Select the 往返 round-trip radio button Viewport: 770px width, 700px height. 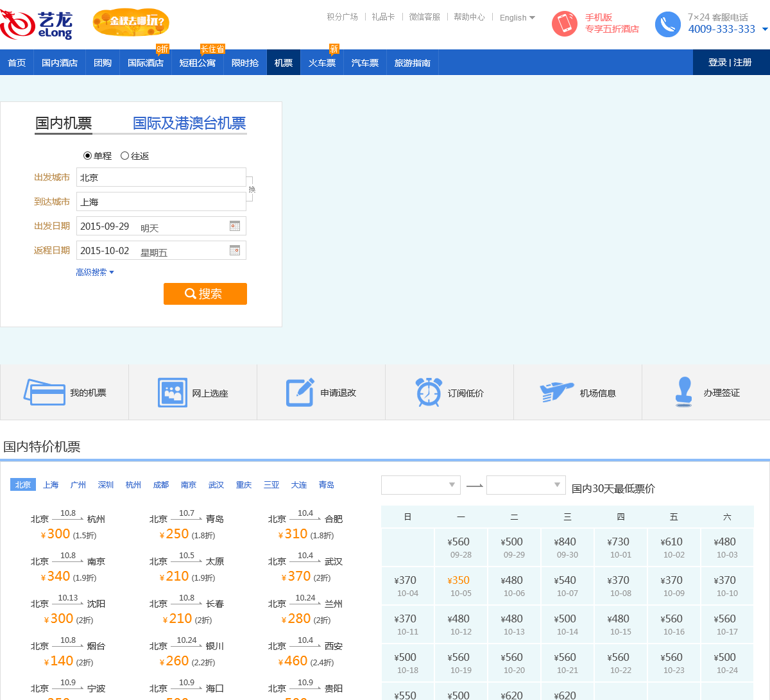pos(124,156)
